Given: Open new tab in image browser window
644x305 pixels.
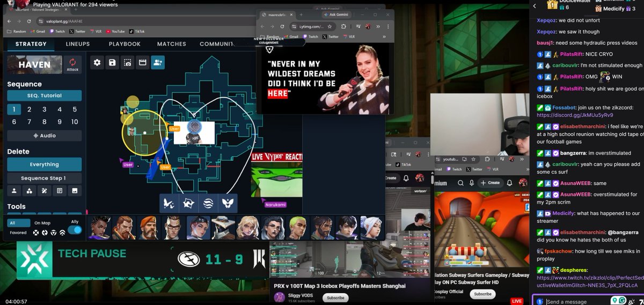Looking at the screenshot, I should [x=302, y=14].
